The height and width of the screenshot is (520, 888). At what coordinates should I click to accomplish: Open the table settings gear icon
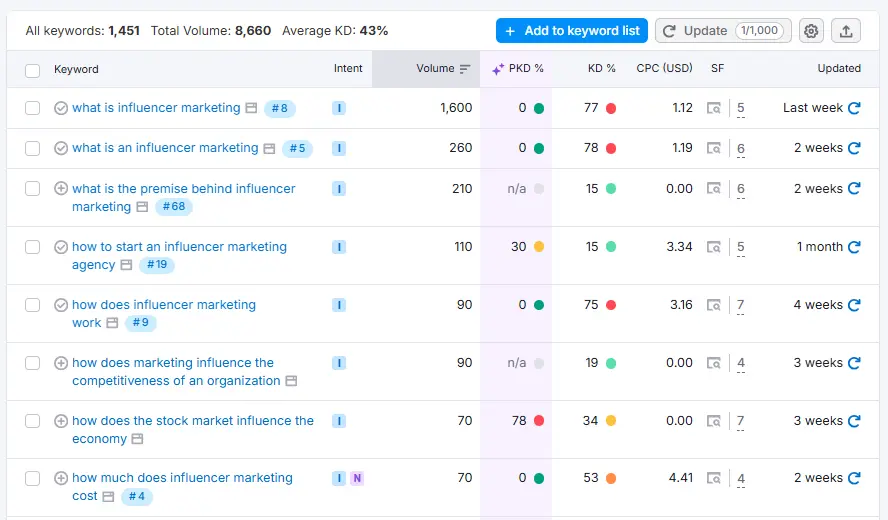811,31
